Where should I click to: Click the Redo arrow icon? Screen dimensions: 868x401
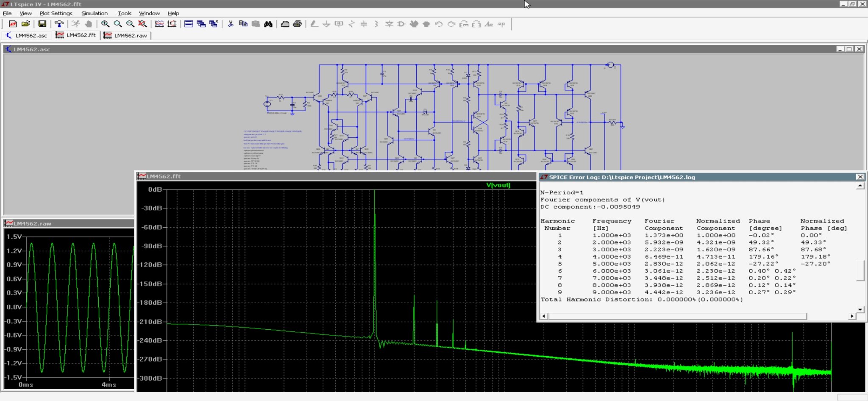(x=451, y=24)
